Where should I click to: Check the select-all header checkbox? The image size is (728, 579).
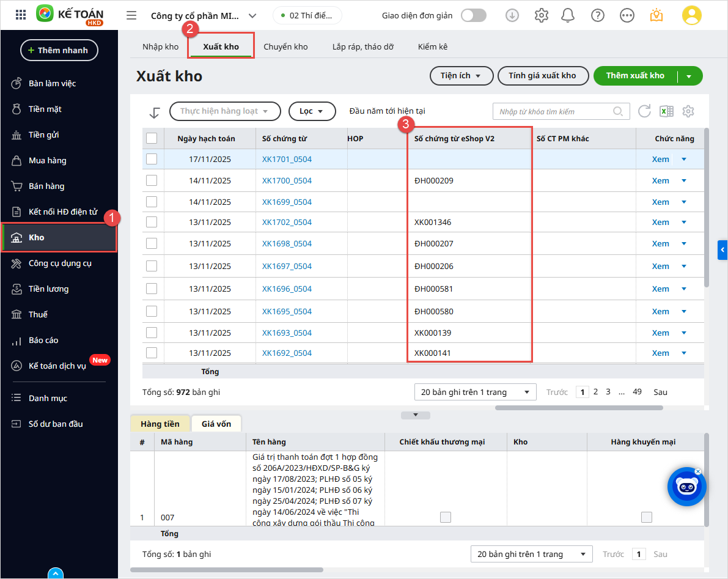pos(152,138)
